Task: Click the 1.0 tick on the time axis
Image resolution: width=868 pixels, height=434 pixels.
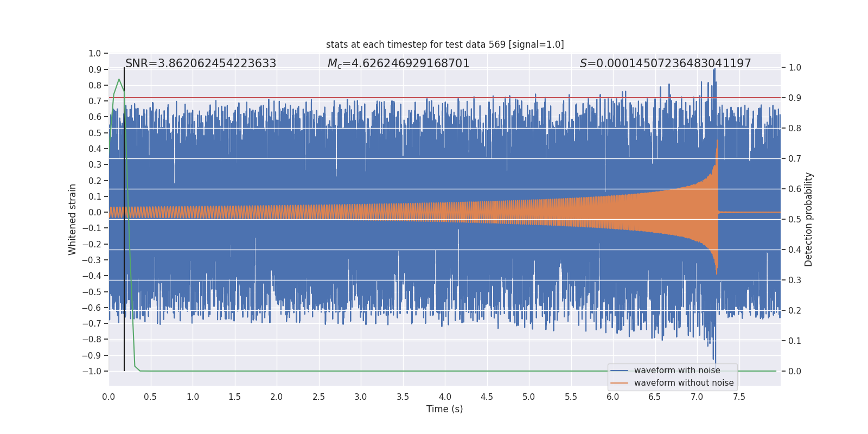Action: (193, 397)
